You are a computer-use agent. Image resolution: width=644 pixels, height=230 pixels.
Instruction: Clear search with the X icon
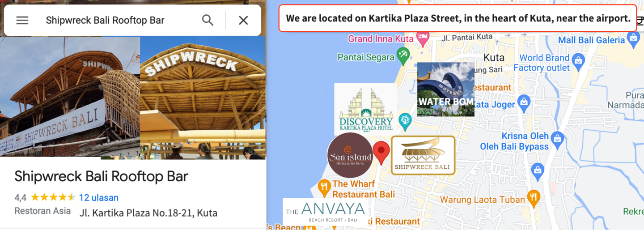pyautogui.click(x=243, y=20)
